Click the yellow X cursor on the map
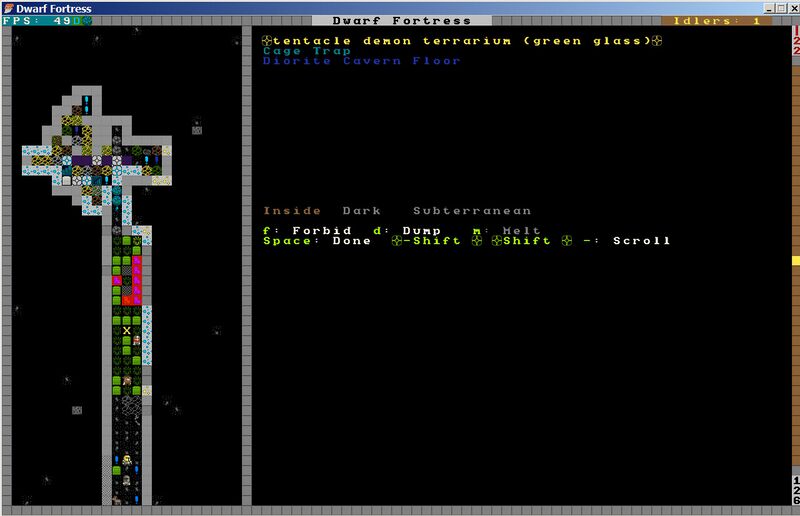 coord(127,331)
